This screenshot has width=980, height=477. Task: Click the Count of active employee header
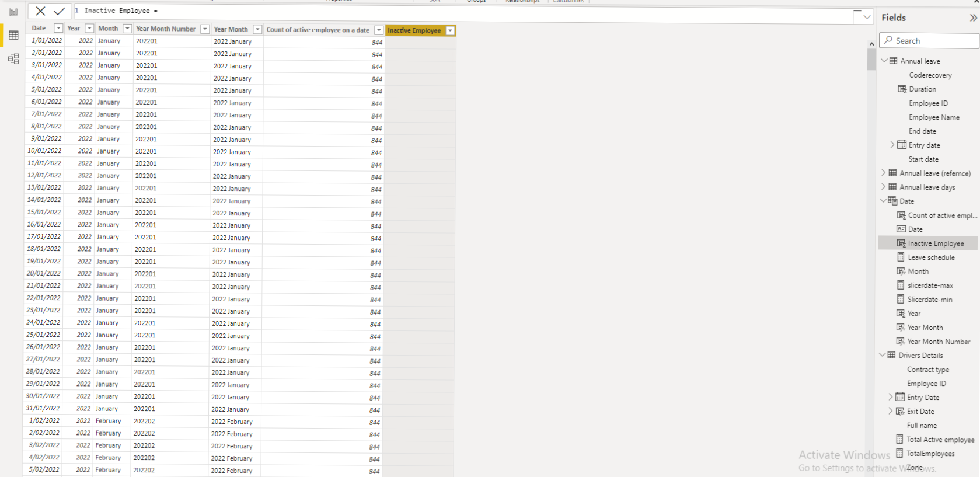click(x=318, y=30)
